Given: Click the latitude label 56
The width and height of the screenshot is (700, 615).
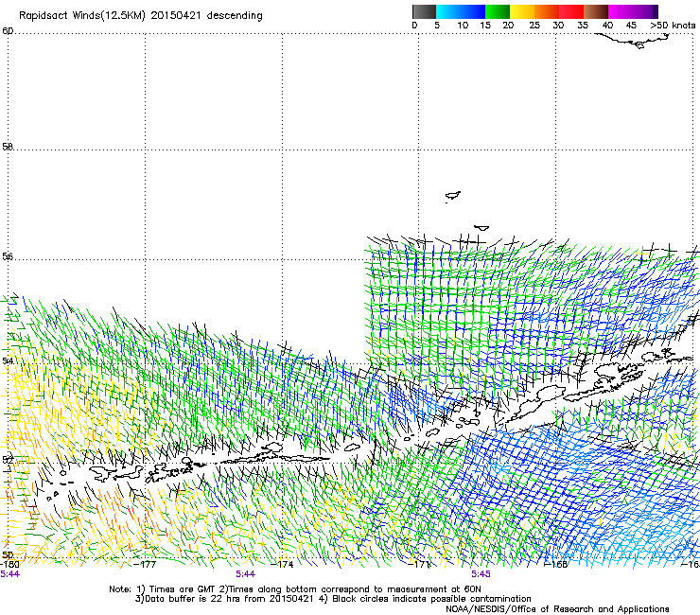Looking at the screenshot, I should [x=8, y=256].
